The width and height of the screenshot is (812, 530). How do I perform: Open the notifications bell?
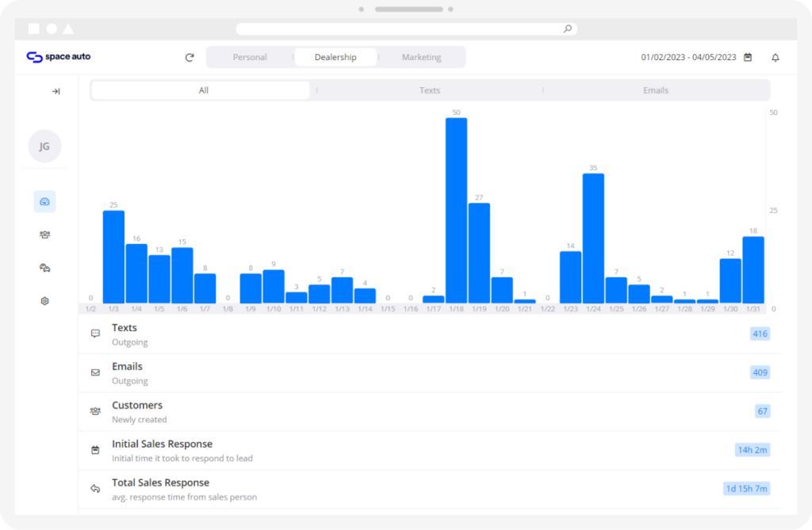point(776,58)
